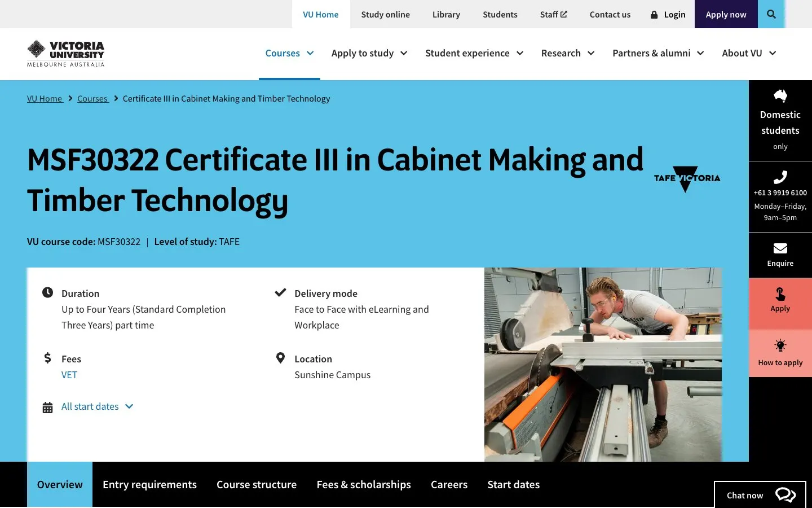This screenshot has width=812, height=508.
Task: Expand the About VU menu
Action: click(x=749, y=53)
